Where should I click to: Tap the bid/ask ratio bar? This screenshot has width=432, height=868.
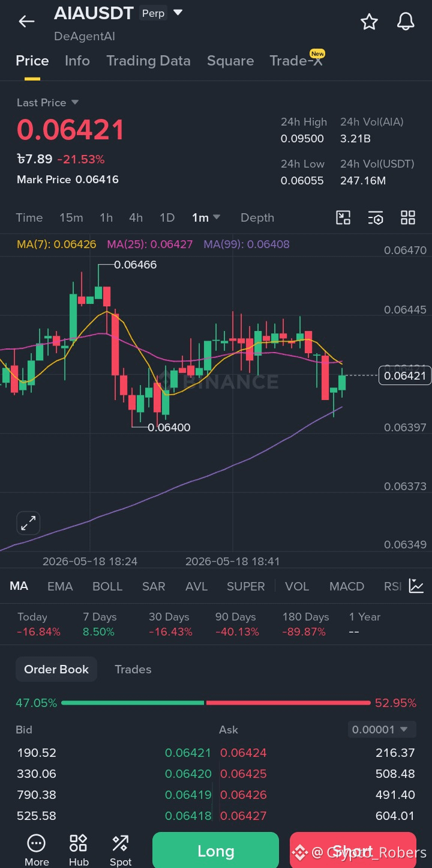click(x=216, y=703)
